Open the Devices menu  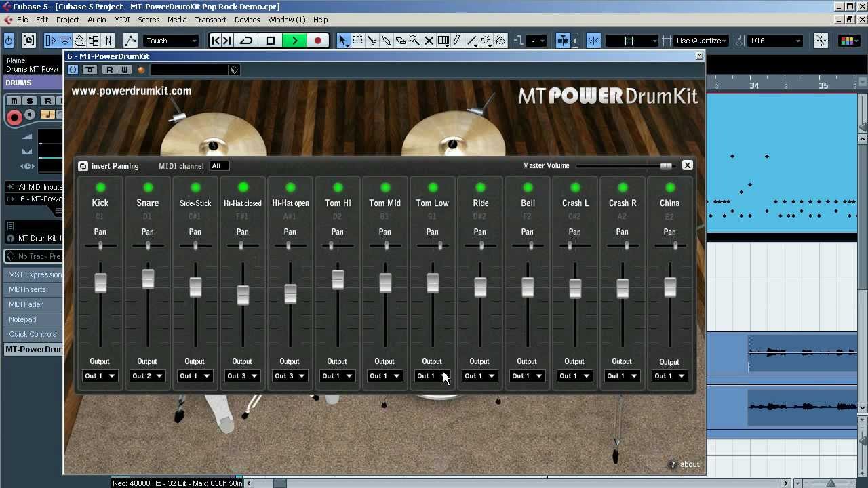pyautogui.click(x=248, y=20)
